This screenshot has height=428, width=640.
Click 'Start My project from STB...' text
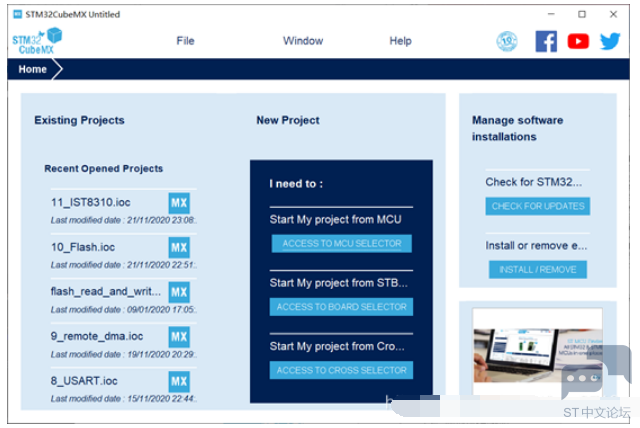point(338,283)
